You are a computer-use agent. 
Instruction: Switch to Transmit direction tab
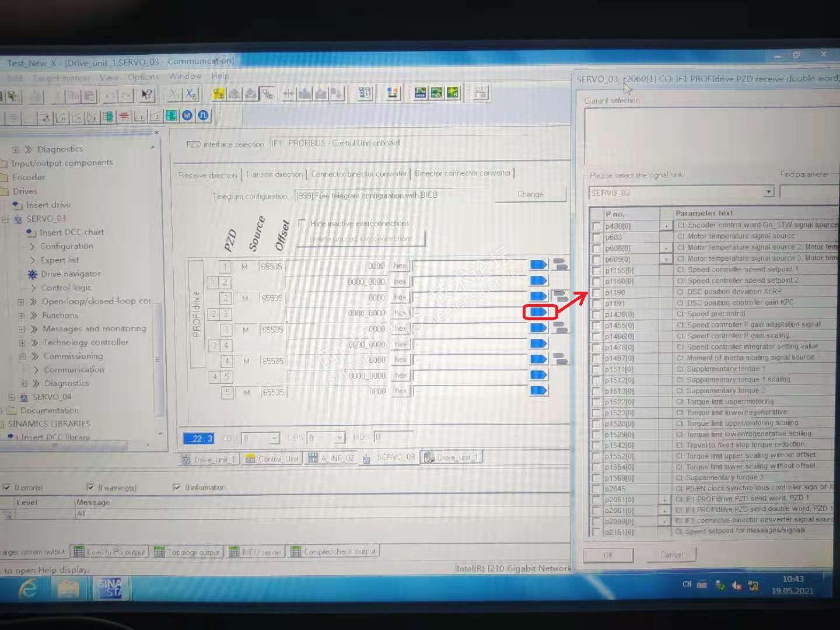[x=274, y=174]
